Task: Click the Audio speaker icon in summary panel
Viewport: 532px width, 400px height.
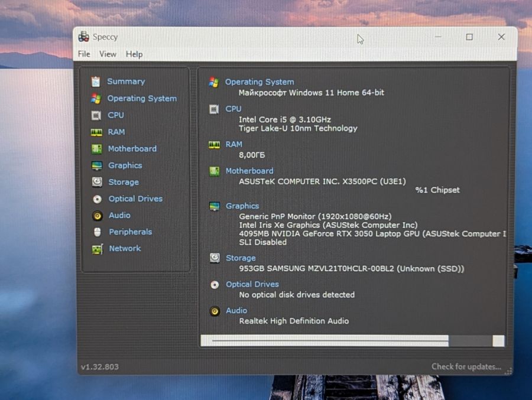Action: pos(215,311)
